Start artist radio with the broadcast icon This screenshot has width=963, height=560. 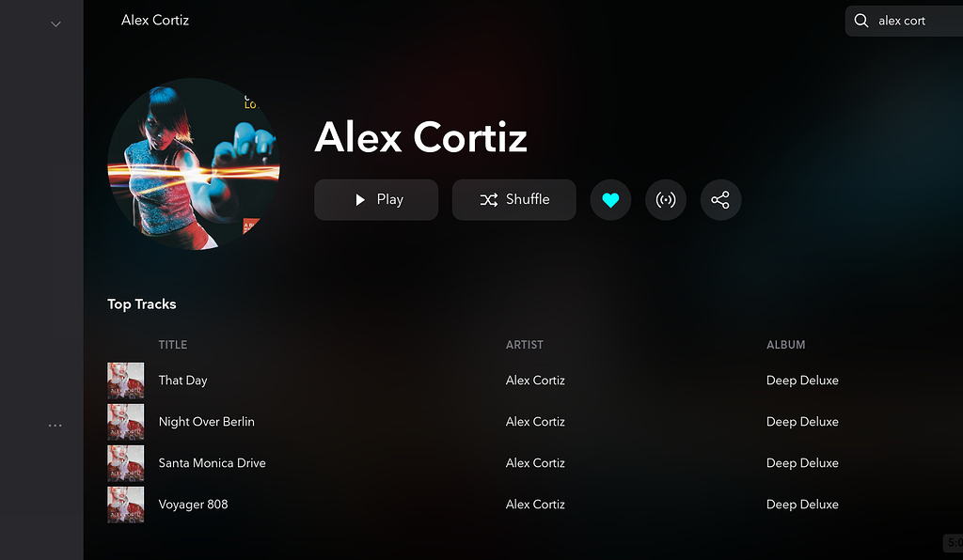point(666,200)
